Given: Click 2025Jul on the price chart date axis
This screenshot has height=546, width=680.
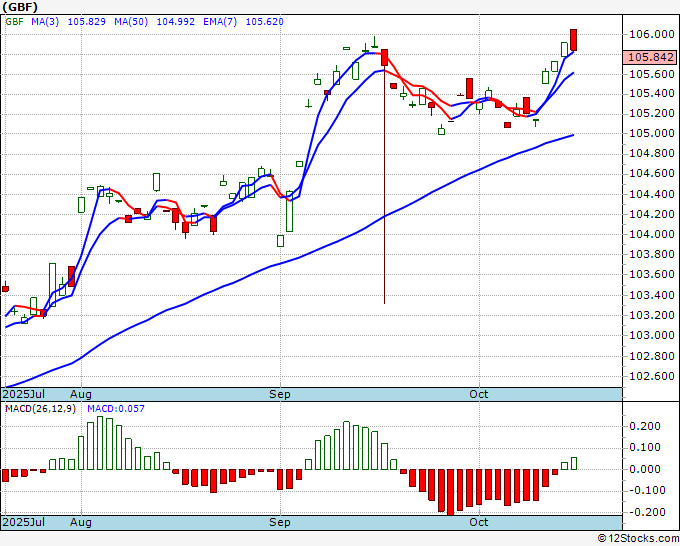Looking at the screenshot, I should [23, 394].
